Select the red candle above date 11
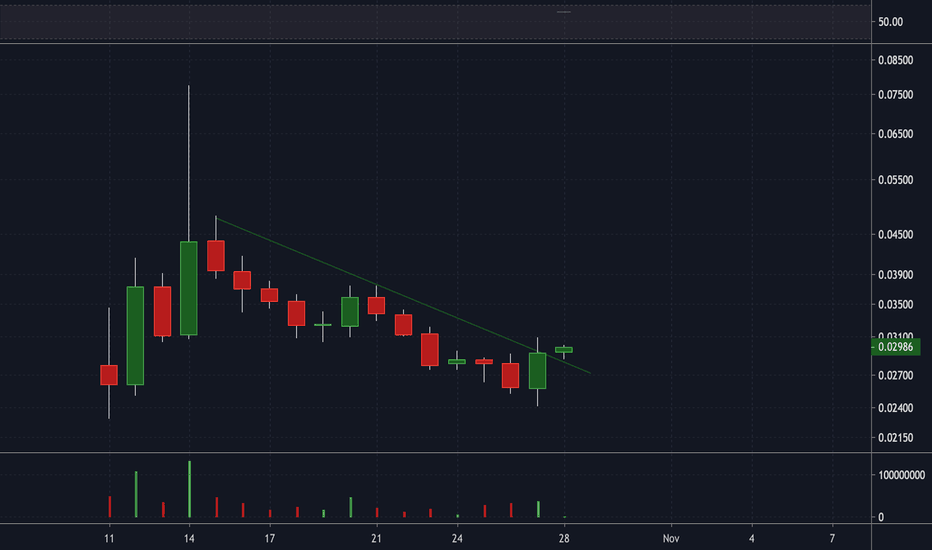932x550 pixels. click(x=109, y=375)
